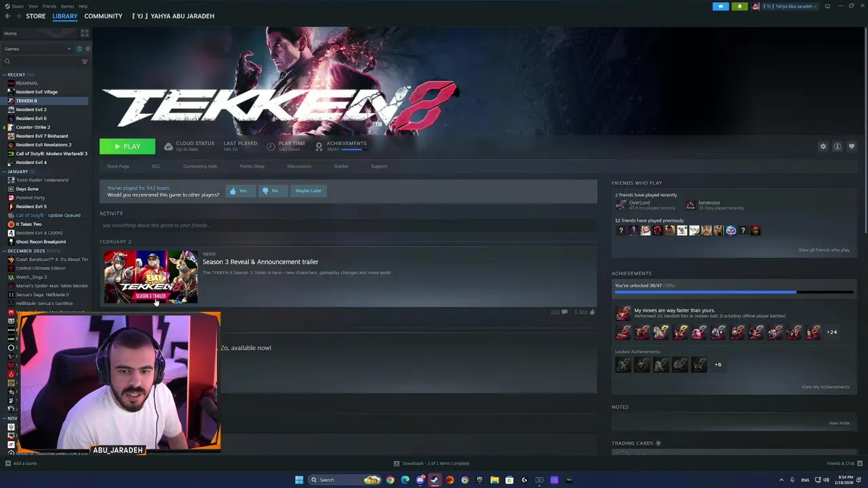The image size is (868, 488).
Task: Open TEKKEN 8 DLC link
Action: pos(156,166)
